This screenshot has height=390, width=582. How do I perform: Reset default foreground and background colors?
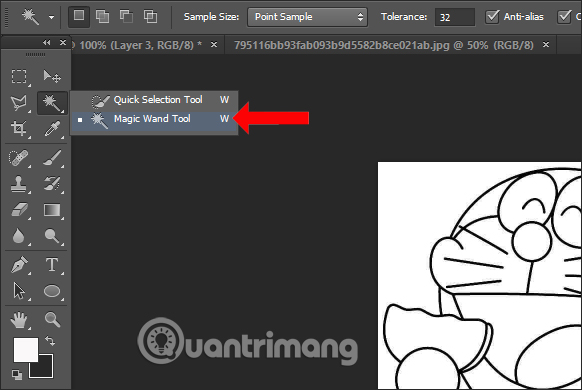[17, 374]
